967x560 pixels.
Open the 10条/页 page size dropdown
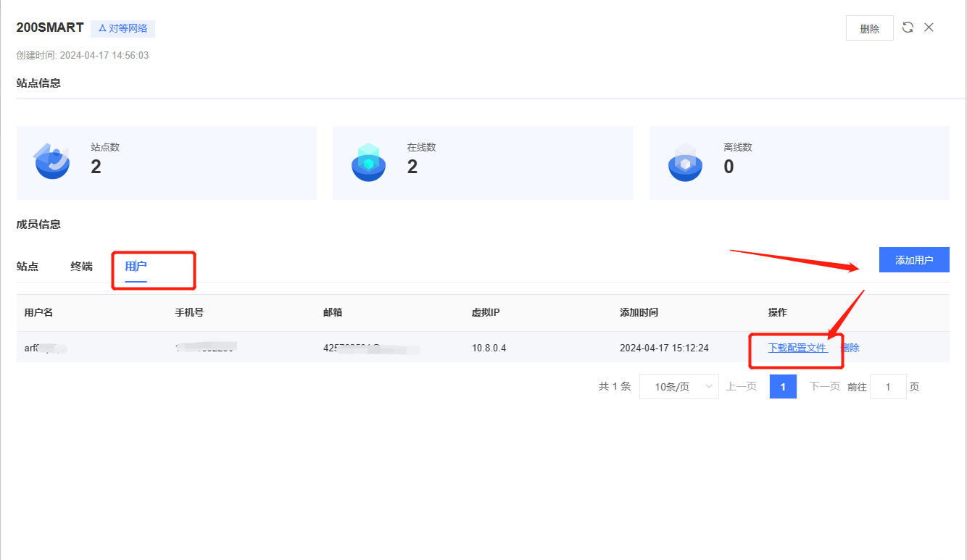coord(678,387)
